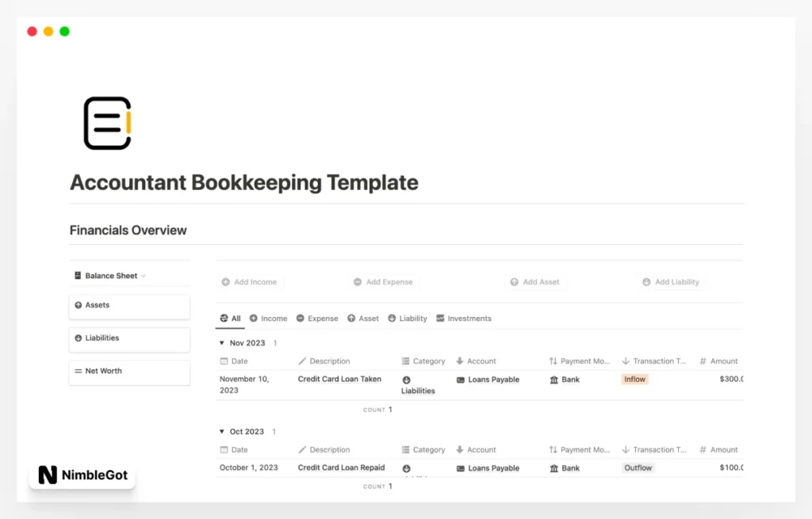Click the Add Income button
The image size is (812, 519).
pos(250,281)
